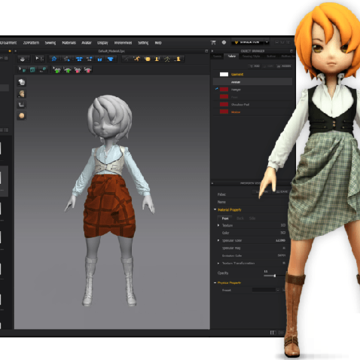Click the white shirt icon at viewport left edge
Screen dimensions: 360x360
point(22,82)
